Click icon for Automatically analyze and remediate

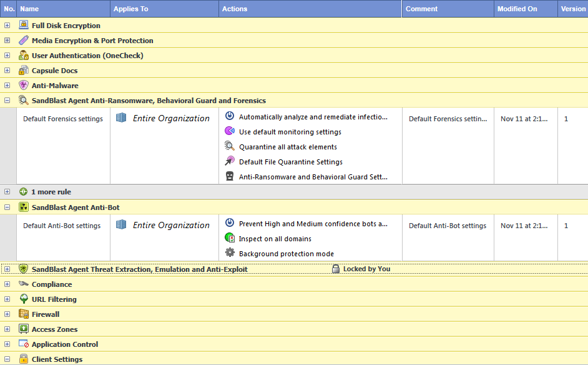pos(230,116)
